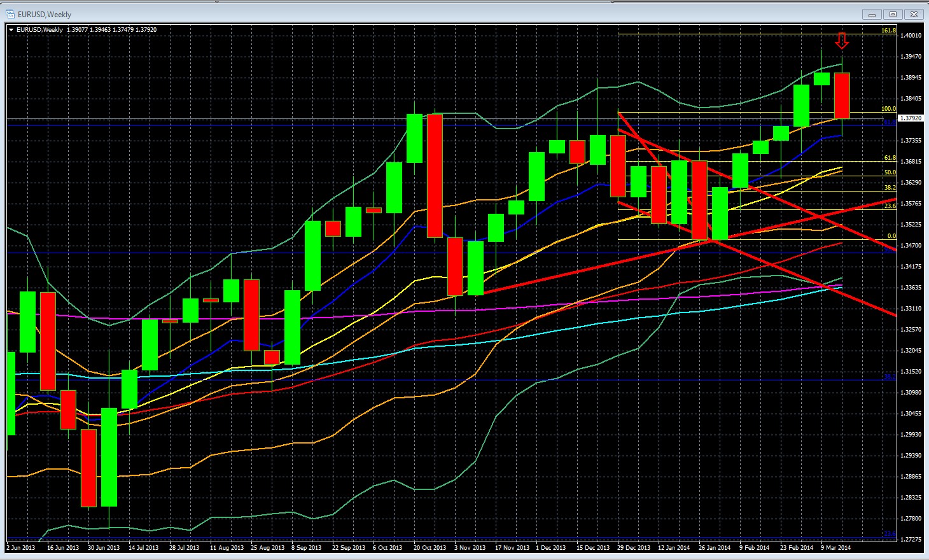
Task: Minimize the EURUSD chart window
Action: (871, 15)
